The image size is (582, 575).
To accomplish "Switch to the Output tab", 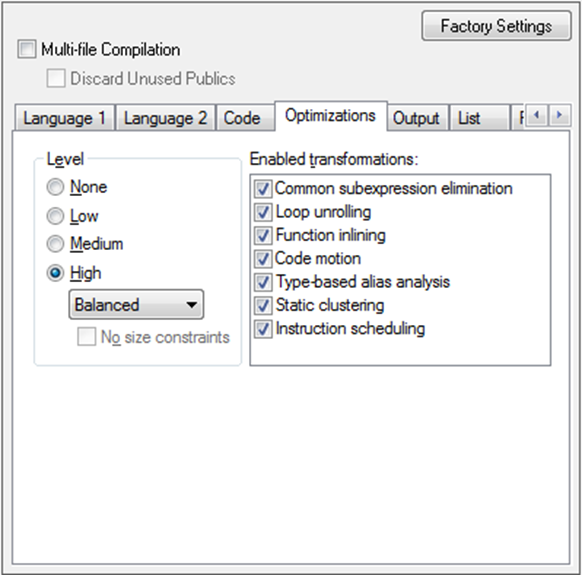I will [x=417, y=118].
